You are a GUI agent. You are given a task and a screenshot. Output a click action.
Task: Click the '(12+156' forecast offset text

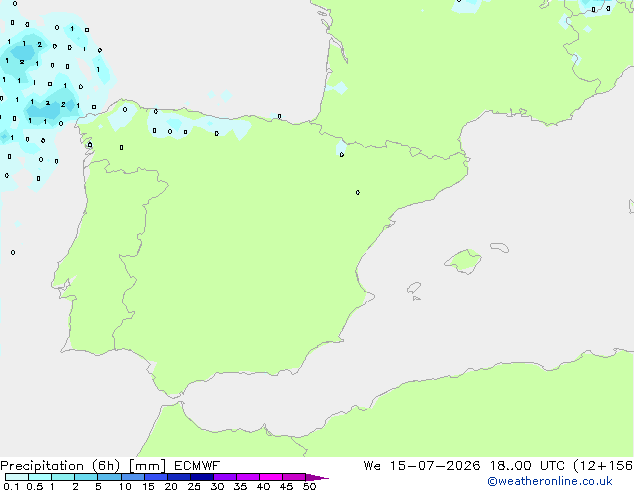[x=603, y=466]
